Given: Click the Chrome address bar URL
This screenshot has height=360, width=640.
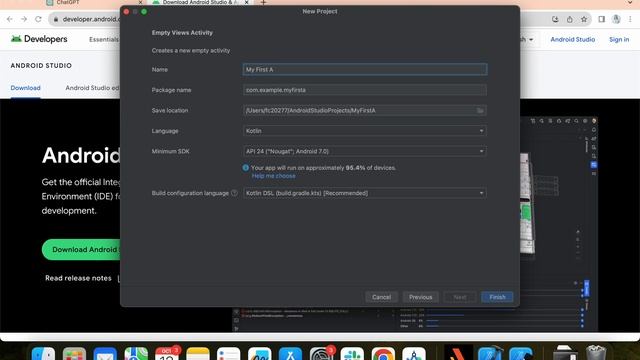Looking at the screenshot, I should (91, 19).
